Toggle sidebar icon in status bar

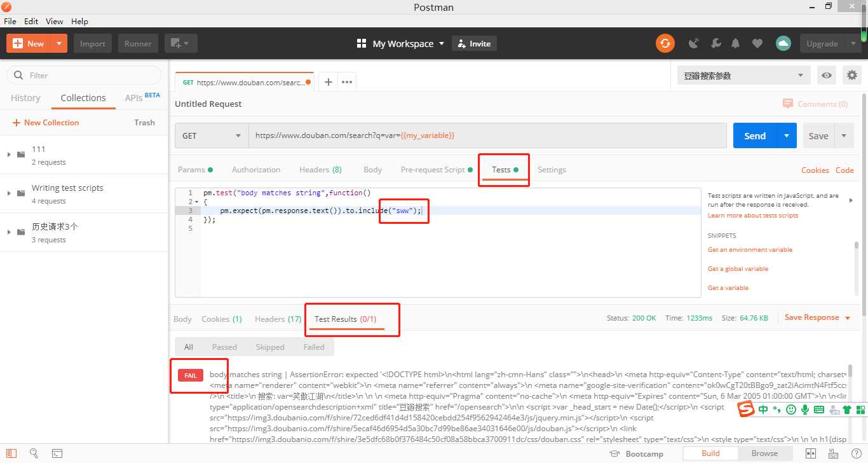[x=11, y=453]
